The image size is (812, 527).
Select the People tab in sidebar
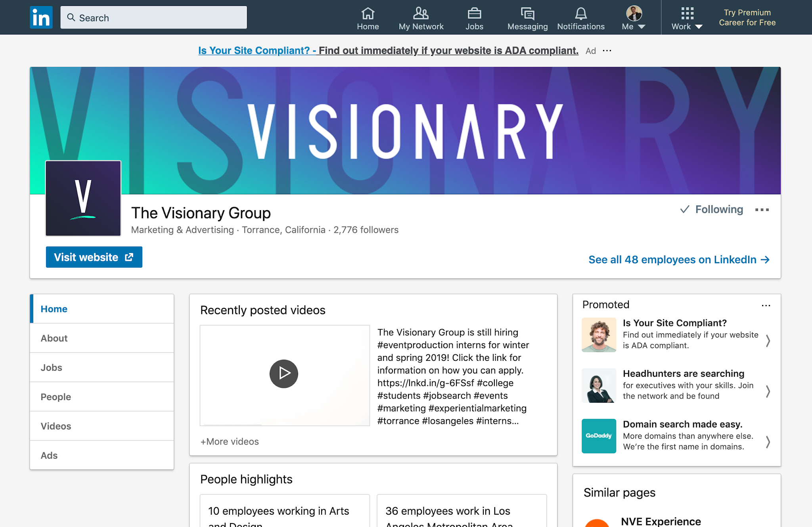pos(56,397)
